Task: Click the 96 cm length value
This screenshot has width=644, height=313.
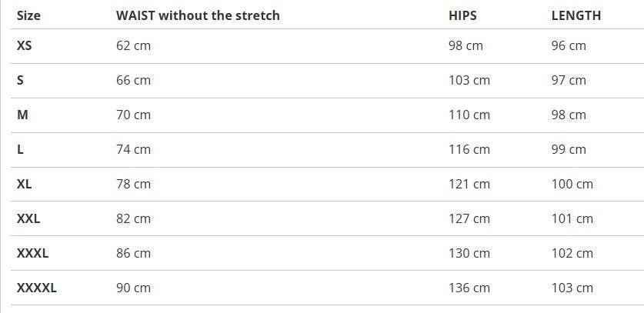Action: 569,45
